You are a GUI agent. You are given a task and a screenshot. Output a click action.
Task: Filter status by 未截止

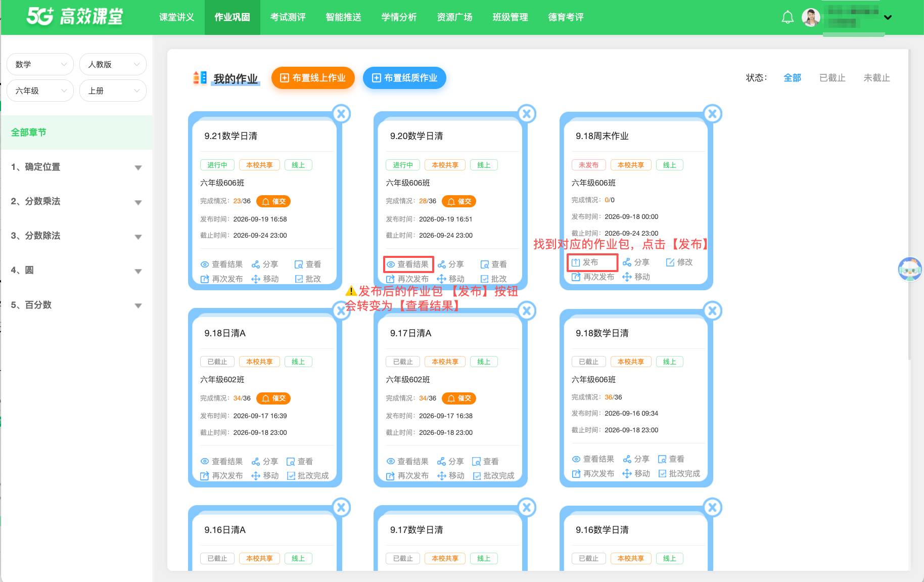[877, 78]
